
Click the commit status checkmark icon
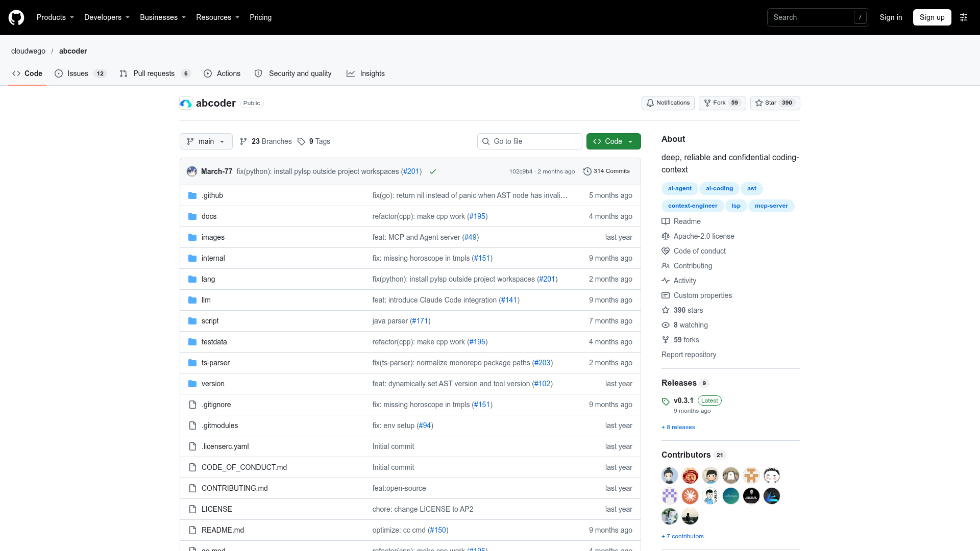coord(433,171)
